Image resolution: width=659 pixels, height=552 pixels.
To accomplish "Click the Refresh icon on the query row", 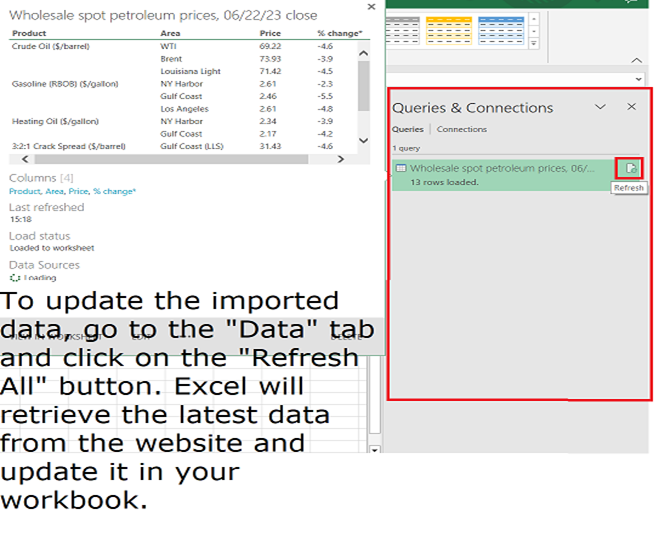I will [630, 169].
